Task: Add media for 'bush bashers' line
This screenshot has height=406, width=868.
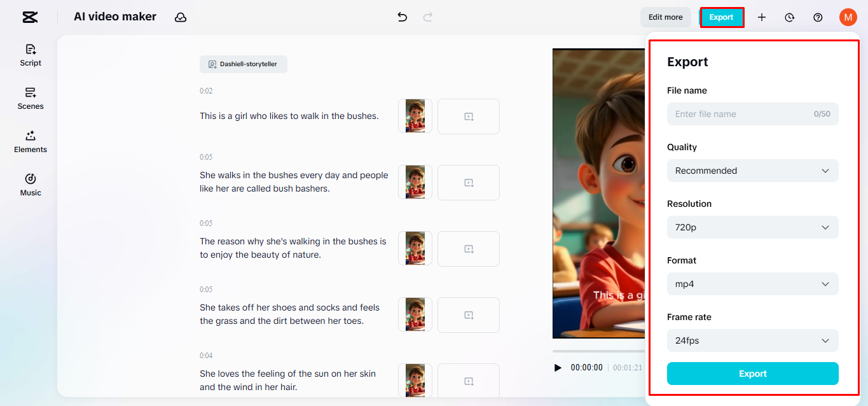Action: 469,183
